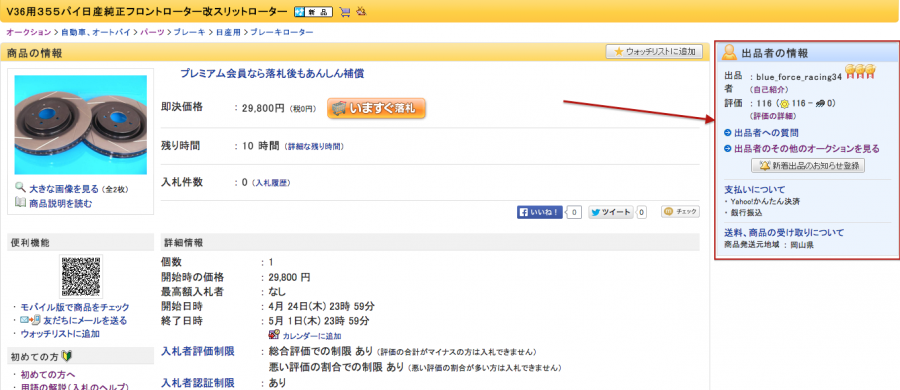Open 出品者のその他のオークションを見る link
This screenshot has width=900, height=390.
[x=806, y=149]
